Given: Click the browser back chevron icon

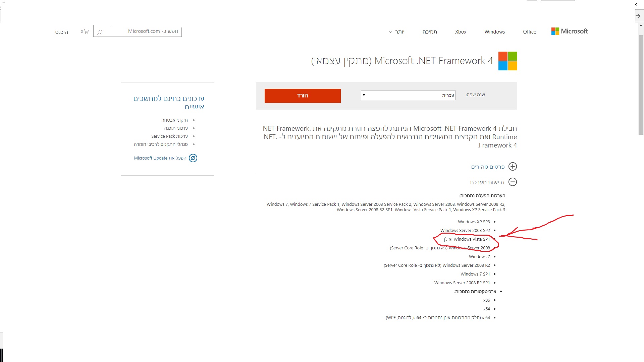Looking at the screenshot, I should pos(636,4).
